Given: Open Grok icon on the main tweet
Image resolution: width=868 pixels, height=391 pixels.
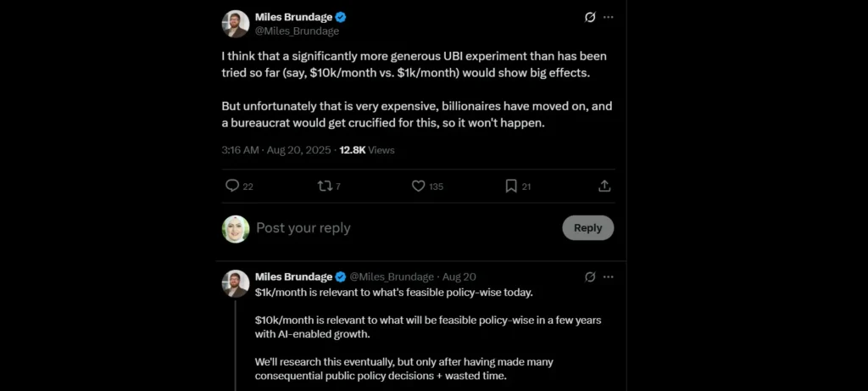Looking at the screenshot, I should click(x=590, y=17).
